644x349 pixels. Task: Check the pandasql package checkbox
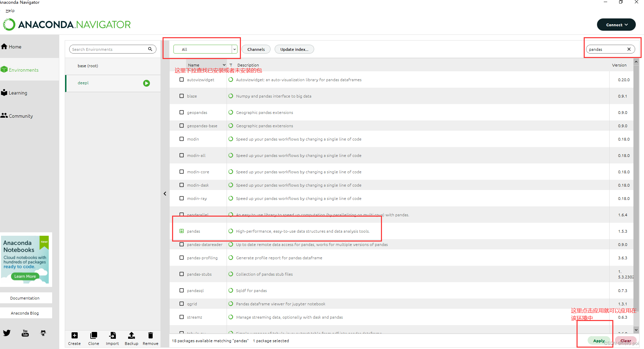tap(182, 290)
